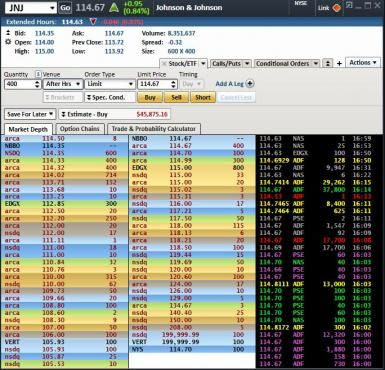Screen dimensions: 385x370
Task: Open the Actions menu
Action: (x=363, y=63)
